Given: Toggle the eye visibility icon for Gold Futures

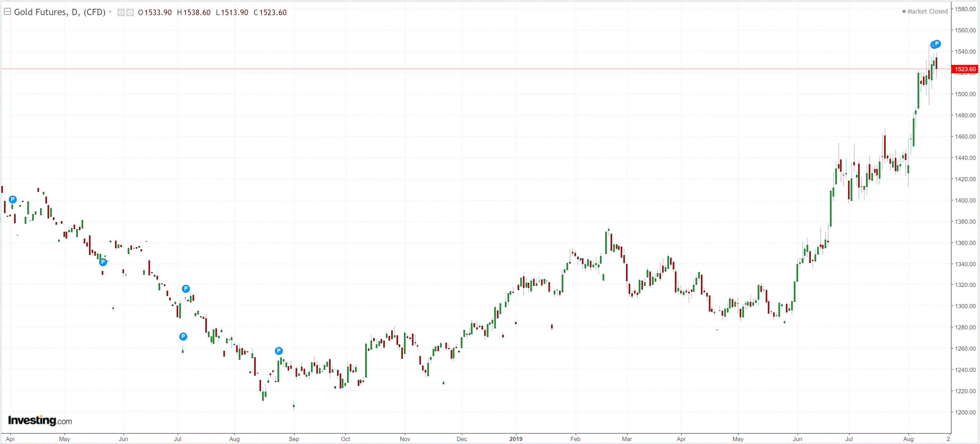Looking at the screenshot, I should (x=121, y=12).
